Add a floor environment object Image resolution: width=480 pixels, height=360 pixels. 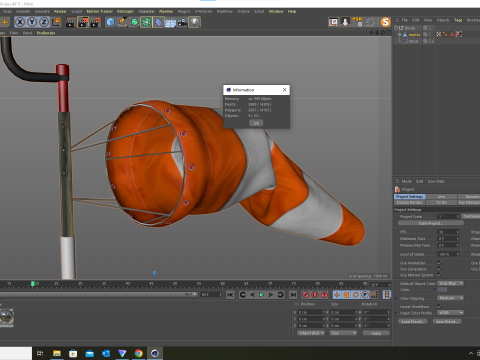tap(170, 22)
